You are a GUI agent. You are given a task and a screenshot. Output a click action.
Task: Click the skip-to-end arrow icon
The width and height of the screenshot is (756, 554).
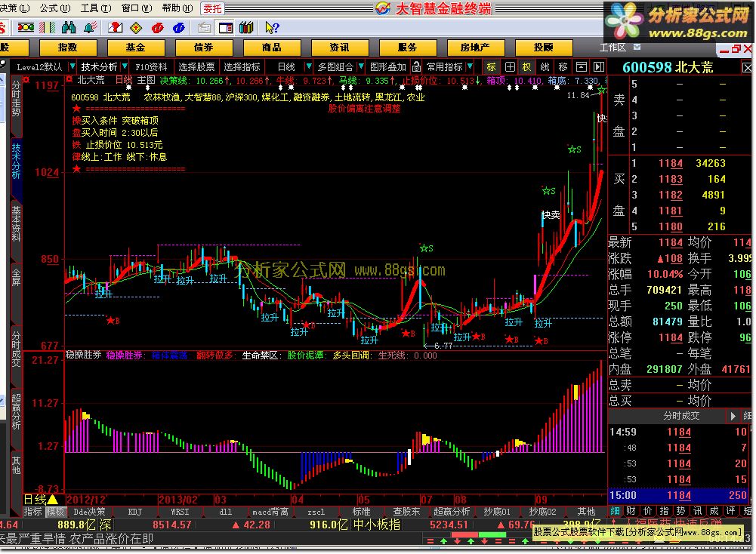coord(599,66)
